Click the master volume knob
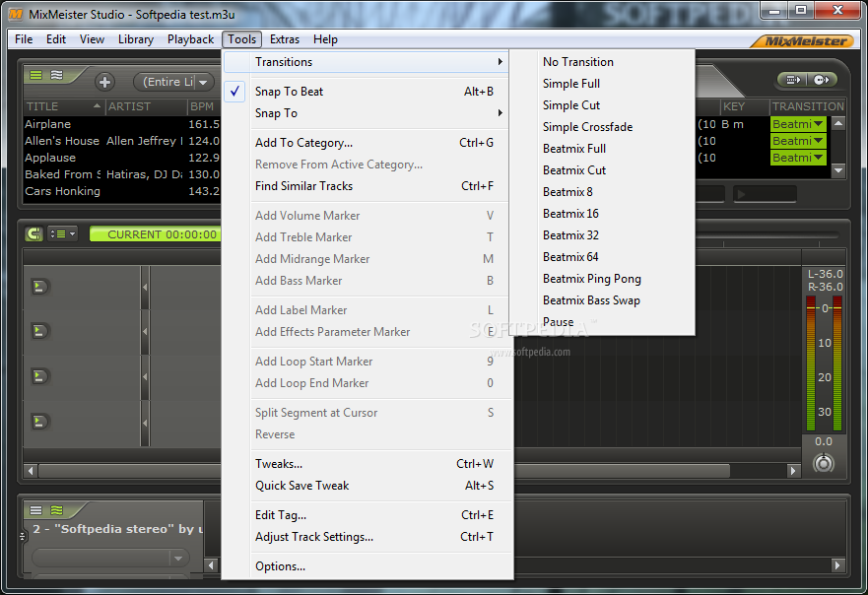Screen dimensions: 868x595 [x=823, y=463]
